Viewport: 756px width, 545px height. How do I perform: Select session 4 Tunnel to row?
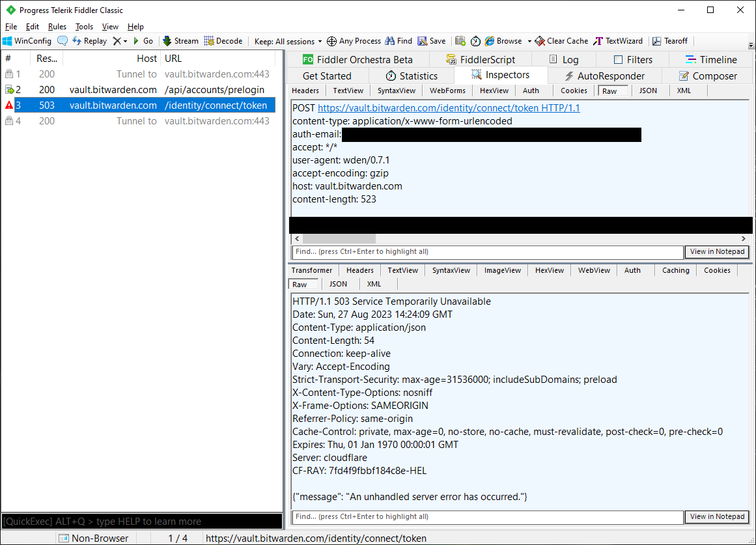pyautogui.click(x=139, y=121)
